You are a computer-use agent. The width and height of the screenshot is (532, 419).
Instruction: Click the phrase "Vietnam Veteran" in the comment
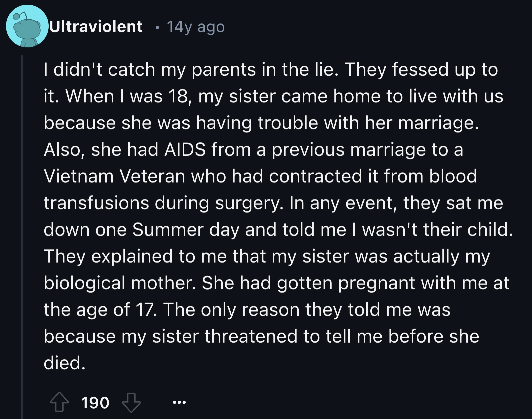(x=114, y=176)
